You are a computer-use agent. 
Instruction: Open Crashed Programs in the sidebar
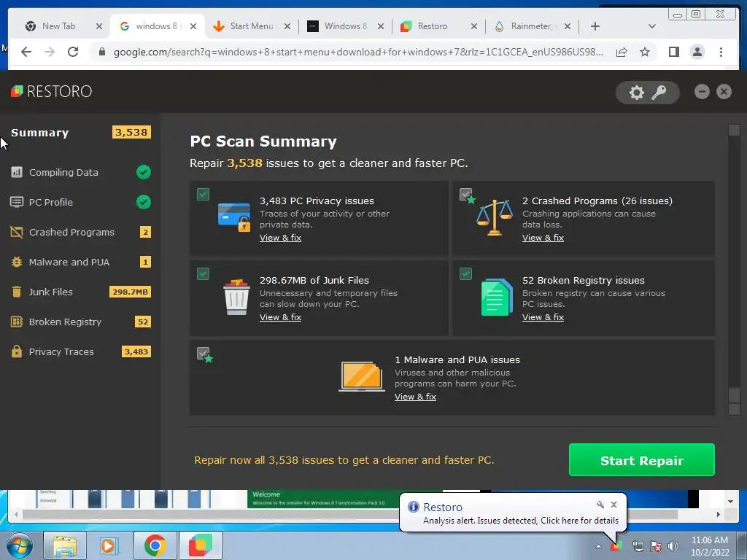pyautogui.click(x=80, y=233)
